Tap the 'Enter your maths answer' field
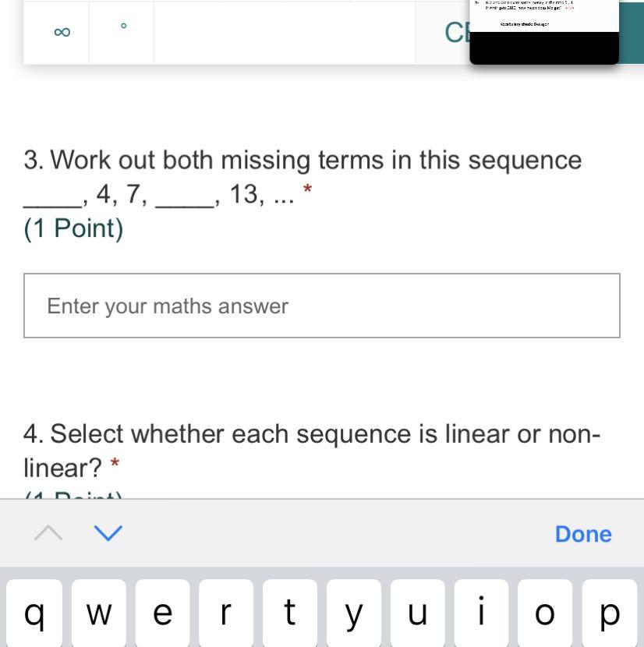Viewport: 644px width, 647px height. [x=321, y=306]
